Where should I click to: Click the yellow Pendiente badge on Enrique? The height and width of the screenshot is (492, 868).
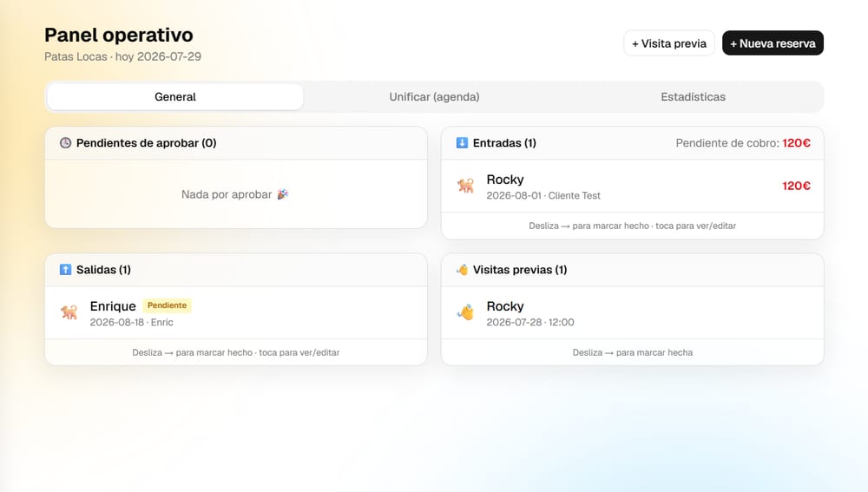coord(168,305)
